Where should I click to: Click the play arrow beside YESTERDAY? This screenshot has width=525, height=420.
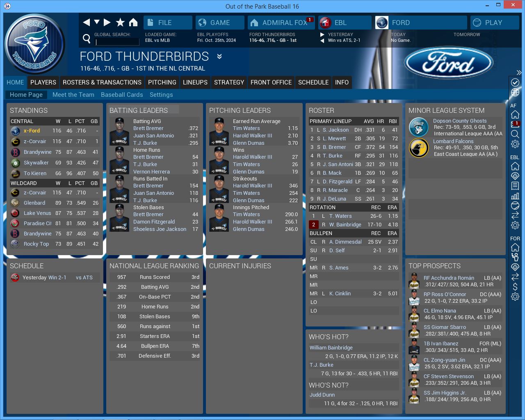click(x=322, y=34)
